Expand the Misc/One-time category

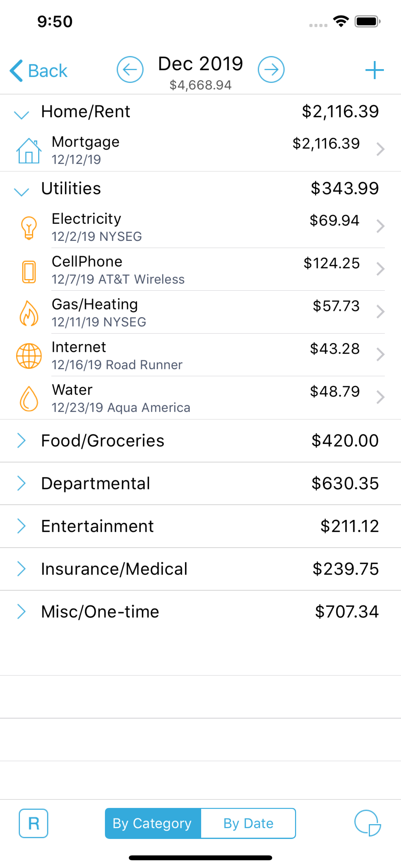21,612
